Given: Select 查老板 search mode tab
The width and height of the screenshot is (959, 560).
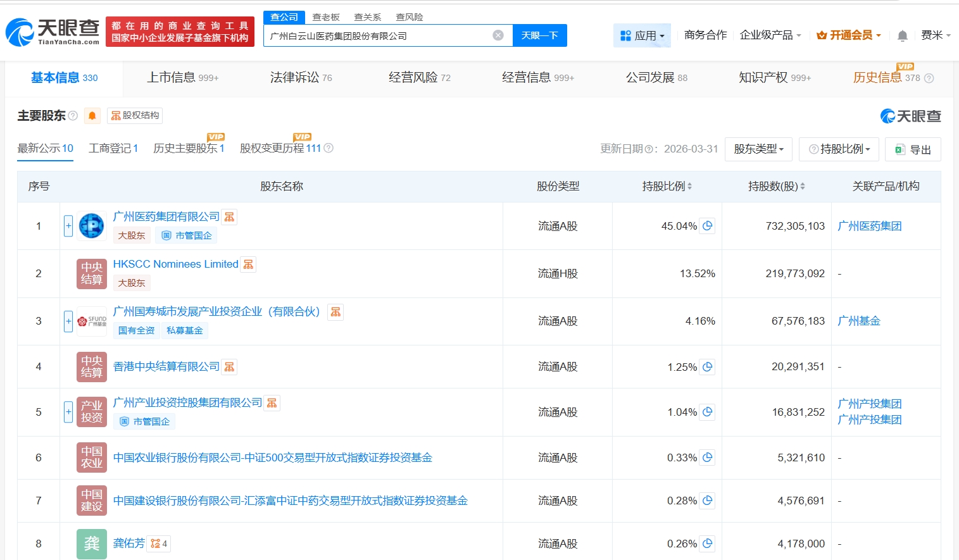Looking at the screenshot, I should pyautogui.click(x=326, y=17).
